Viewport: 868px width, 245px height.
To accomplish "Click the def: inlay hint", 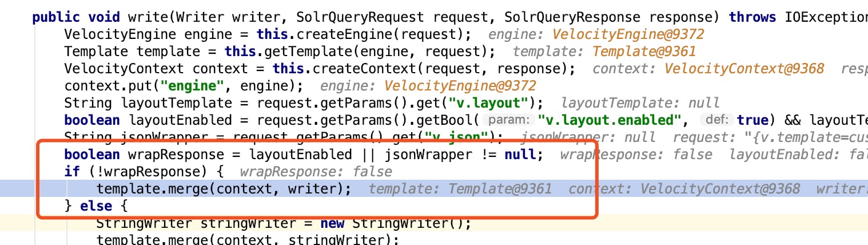I will pos(717,121).
